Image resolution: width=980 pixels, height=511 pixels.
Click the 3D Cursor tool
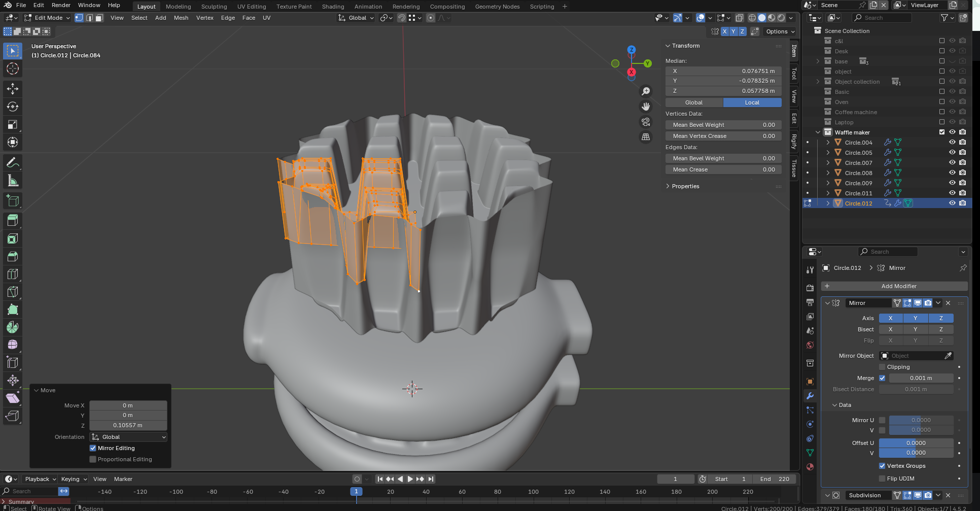click(13, 69)
